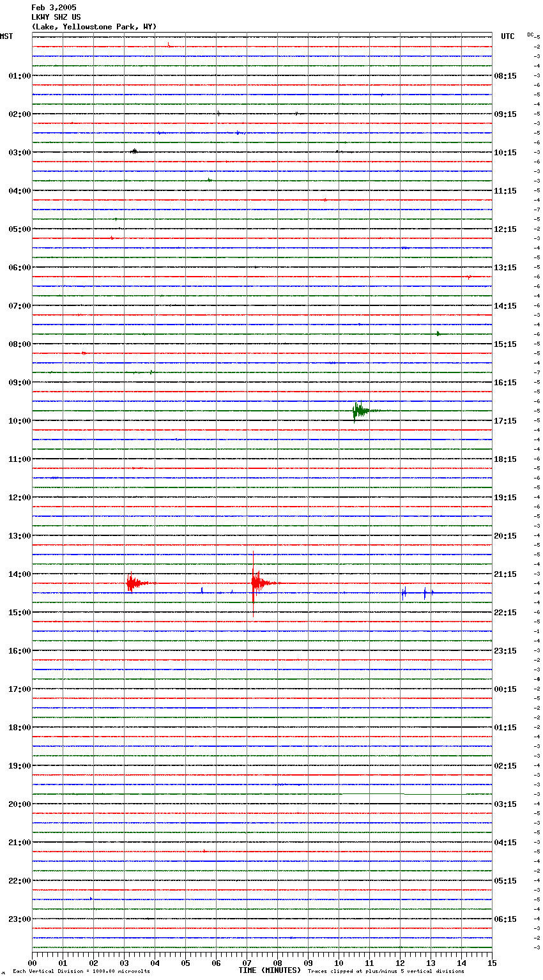Click the black event on the 03:00 trace
This screenshot has width=543, height=980.
134,151
